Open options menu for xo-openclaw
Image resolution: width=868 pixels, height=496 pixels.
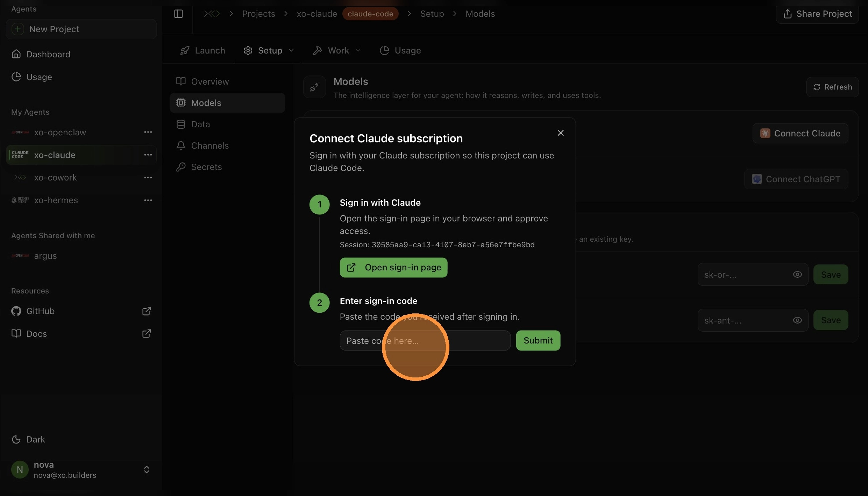[x=148, y=132]
